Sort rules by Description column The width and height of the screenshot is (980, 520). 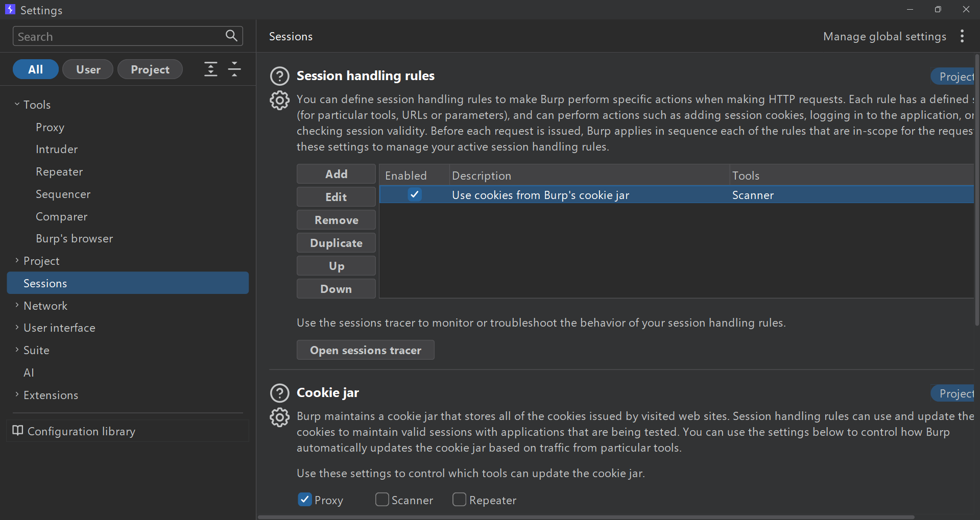point(589,176)
